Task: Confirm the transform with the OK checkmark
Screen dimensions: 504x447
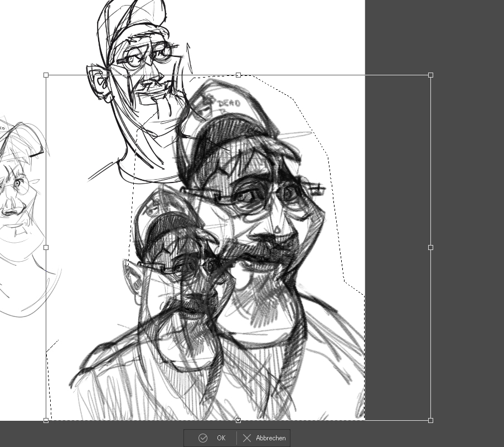Action: click(x=212, y=438)
